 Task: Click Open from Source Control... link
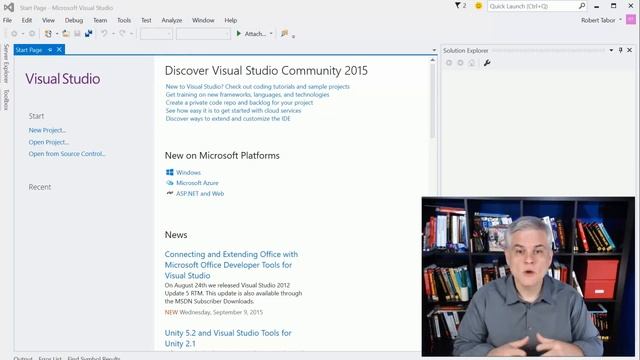point(67,154)
